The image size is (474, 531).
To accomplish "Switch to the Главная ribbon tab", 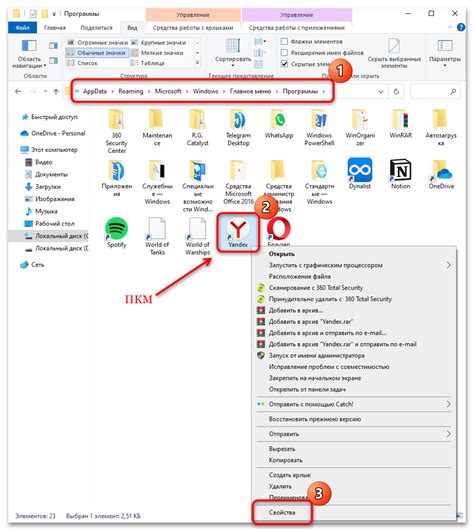I will [x=55, y=28].
